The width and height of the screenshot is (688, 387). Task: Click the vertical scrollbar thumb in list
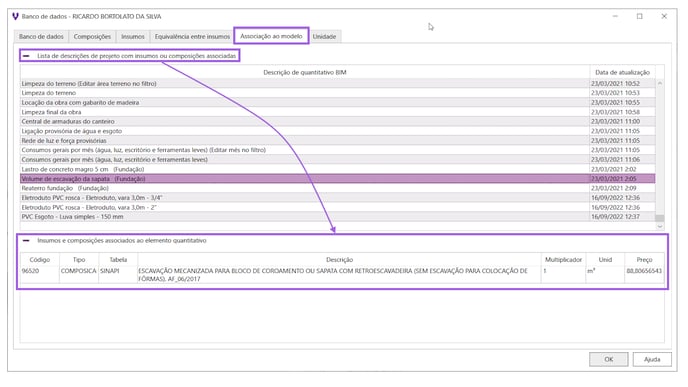659,218
